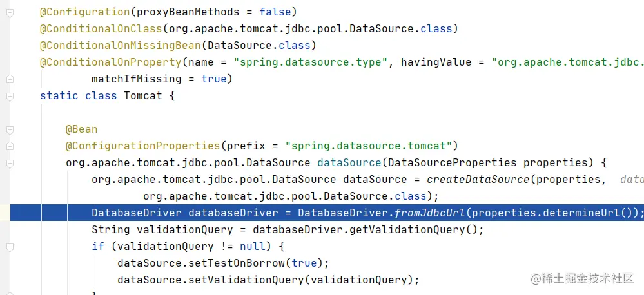Click the DataSourceProperties parameter type

(x=452, y=162)
